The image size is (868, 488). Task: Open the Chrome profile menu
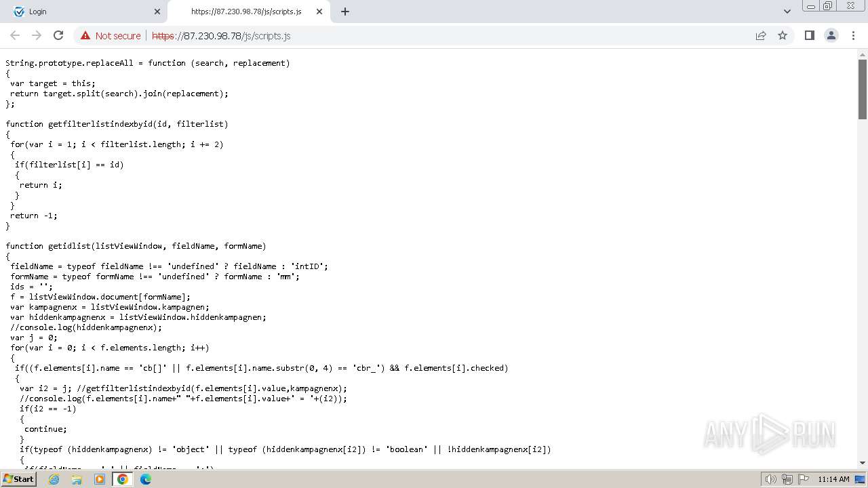(x=831, y=35)
